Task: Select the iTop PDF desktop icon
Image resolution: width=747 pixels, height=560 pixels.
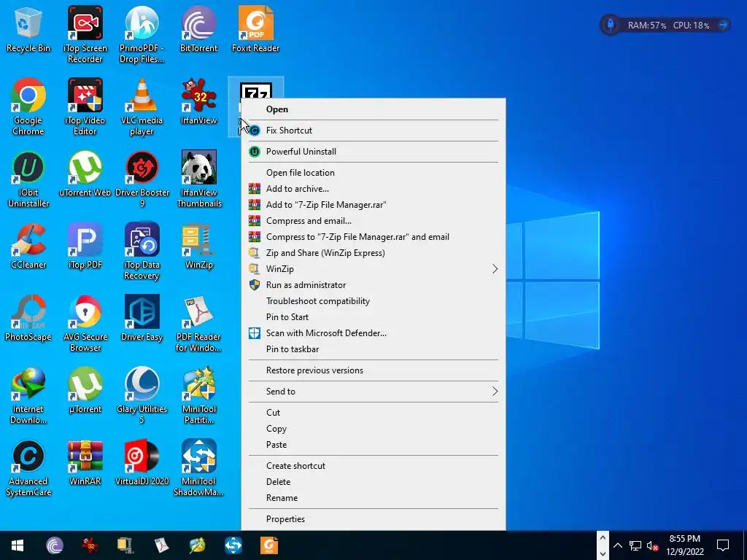Action: pyautogui.click(x=85, y=246)
